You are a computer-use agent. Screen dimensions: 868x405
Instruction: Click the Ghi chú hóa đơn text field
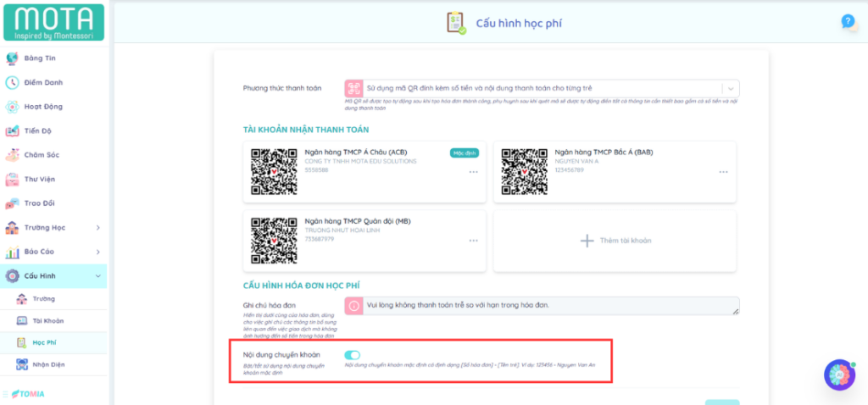pos(542,305)
